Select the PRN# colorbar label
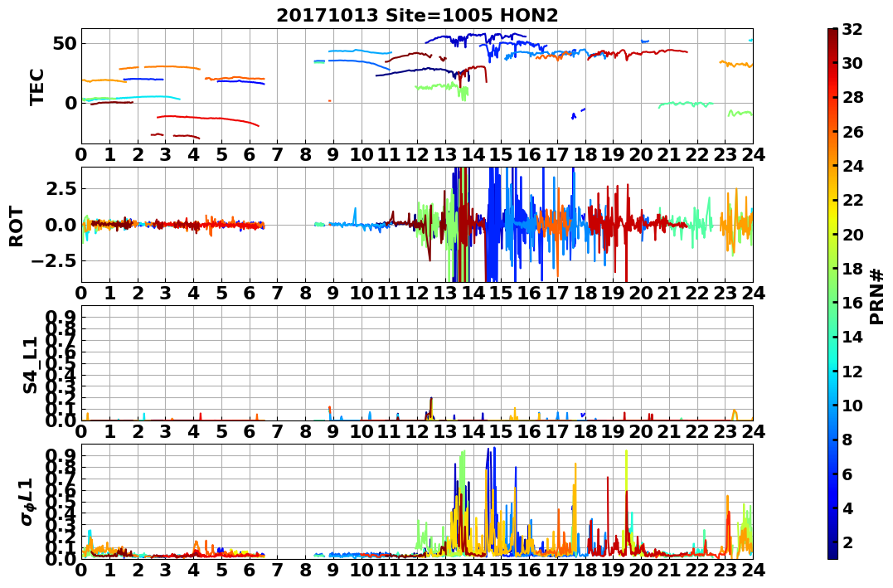 (x=876, y=296)
